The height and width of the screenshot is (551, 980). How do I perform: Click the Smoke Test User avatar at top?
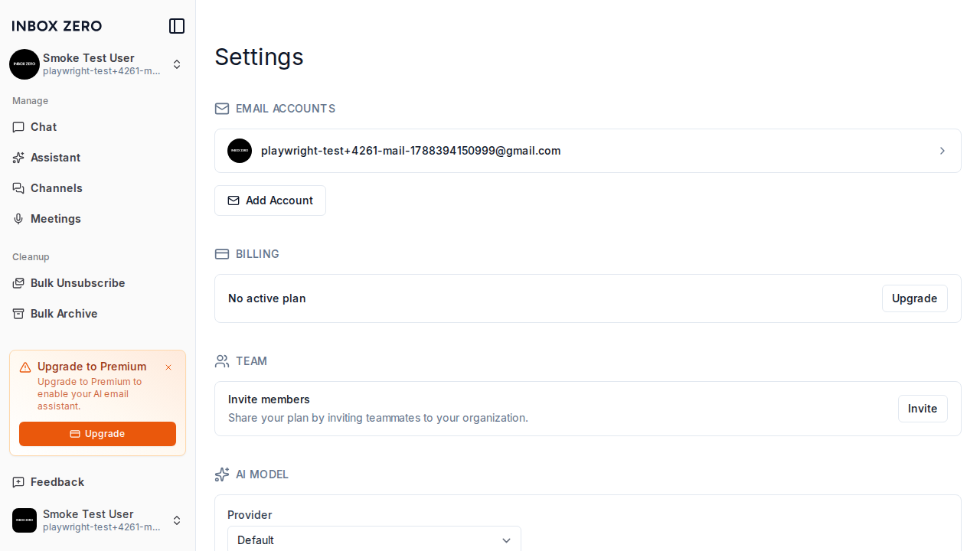(24, 64)
